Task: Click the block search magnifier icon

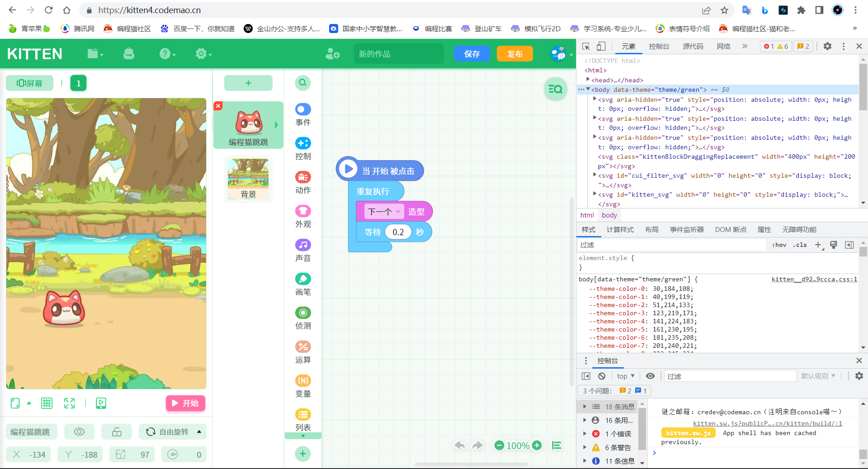Action: [303, 83]
